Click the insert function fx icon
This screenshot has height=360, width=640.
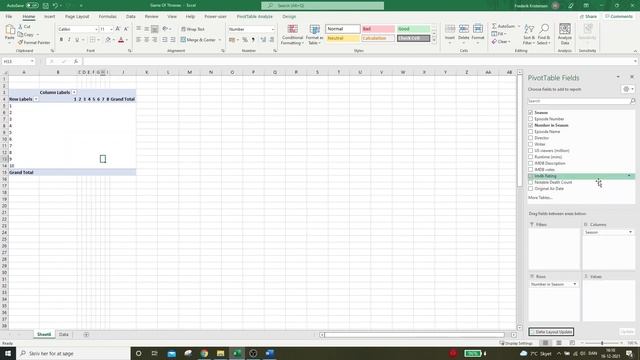pyautogui.click(x=76, y=61)
